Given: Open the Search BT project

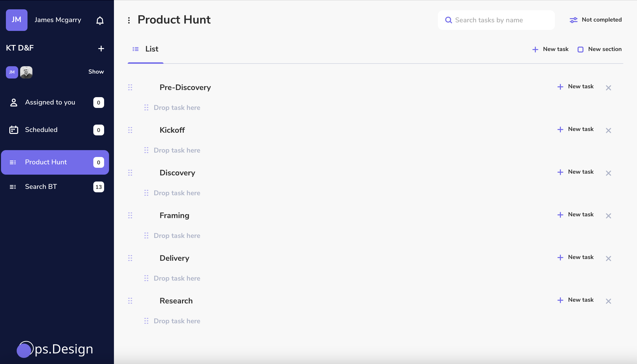Looking at the screenshot, I should coord(55,187).
